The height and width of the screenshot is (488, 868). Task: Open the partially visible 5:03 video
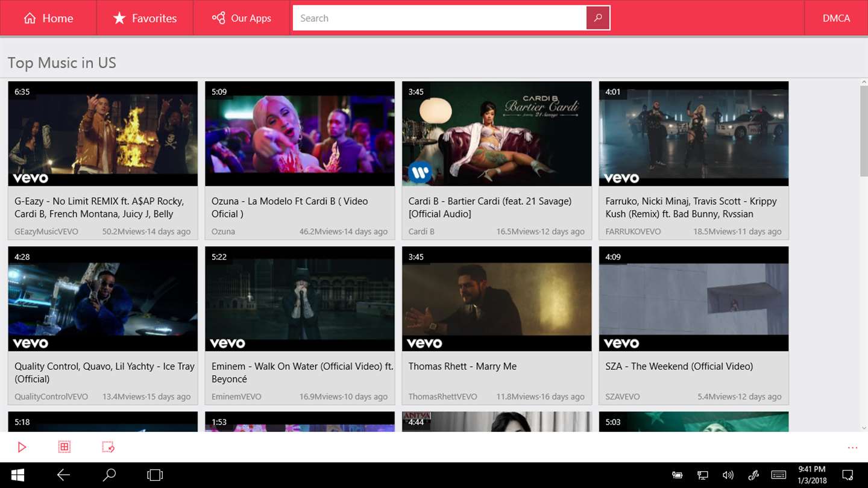tap(694, 422)
